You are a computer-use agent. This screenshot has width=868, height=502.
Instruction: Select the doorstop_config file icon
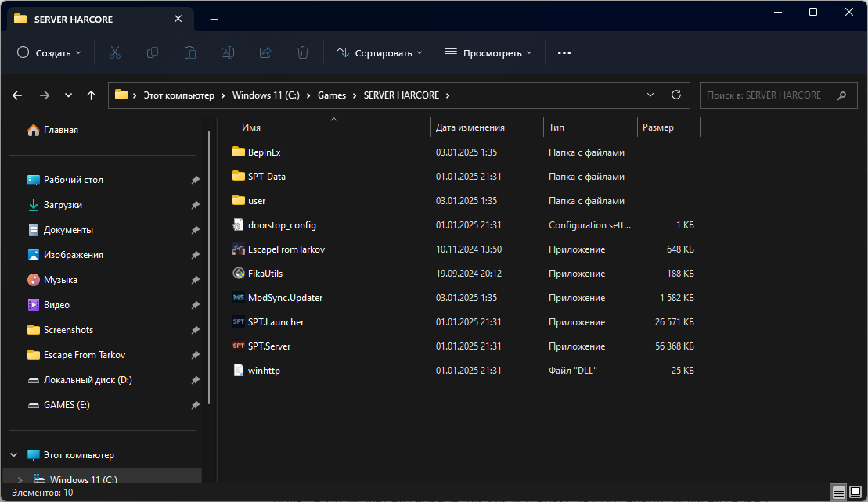point(239,225)
